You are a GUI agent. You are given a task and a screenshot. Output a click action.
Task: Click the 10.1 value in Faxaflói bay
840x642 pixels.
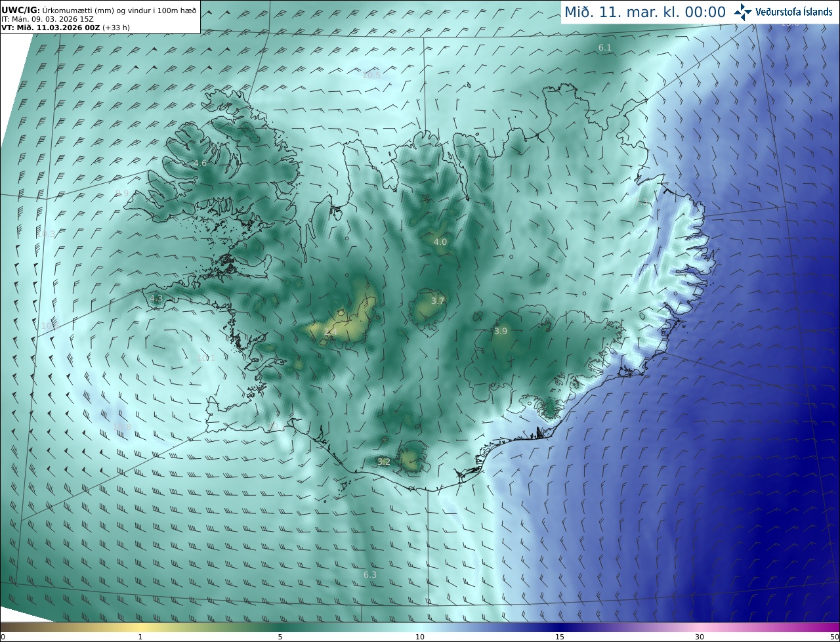click(205, 358)
